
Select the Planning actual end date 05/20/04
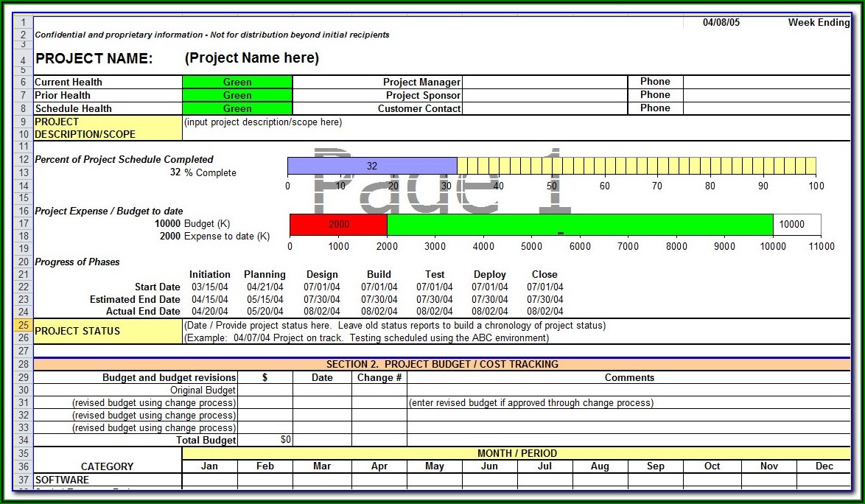pyautogui.click(x=265, y=312)
